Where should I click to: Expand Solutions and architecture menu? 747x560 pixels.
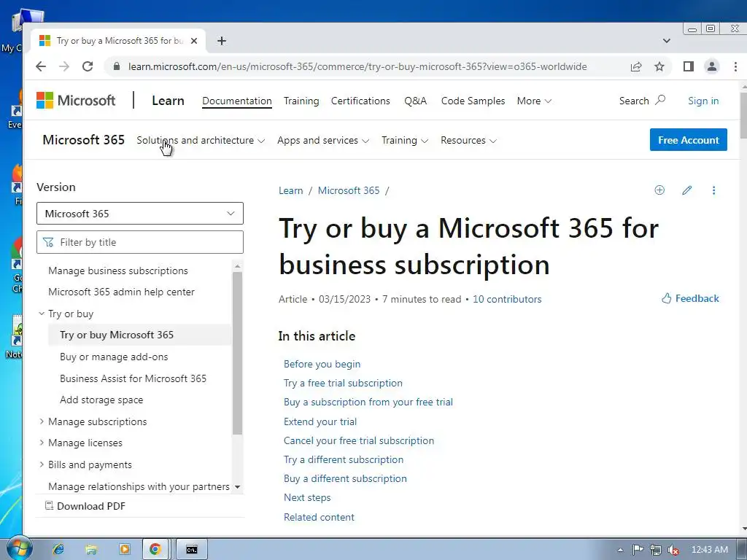point(201,141)
